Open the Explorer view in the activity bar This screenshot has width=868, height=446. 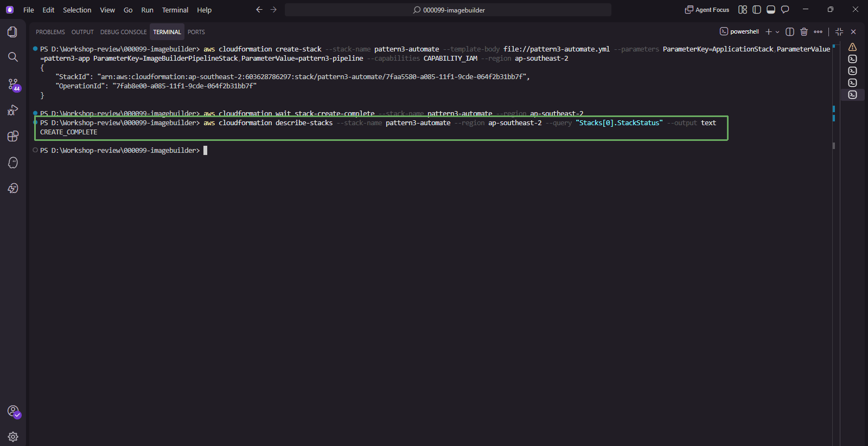point(12,32)
